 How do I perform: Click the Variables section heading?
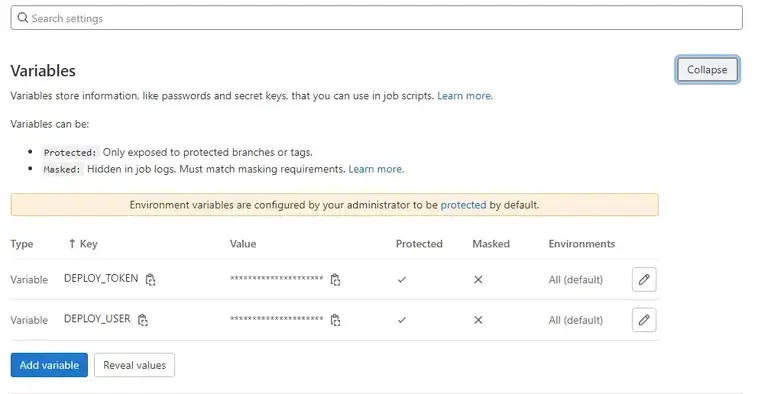43,71
